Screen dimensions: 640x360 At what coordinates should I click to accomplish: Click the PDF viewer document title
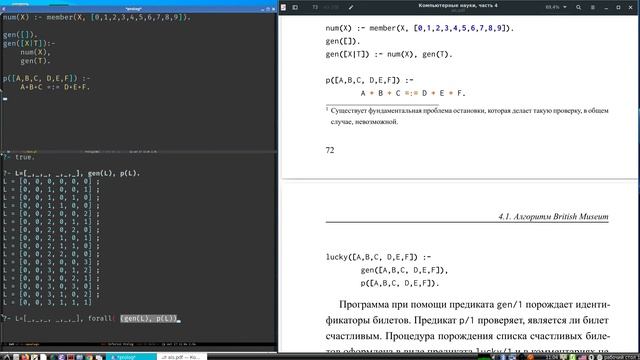click(458, 5)
